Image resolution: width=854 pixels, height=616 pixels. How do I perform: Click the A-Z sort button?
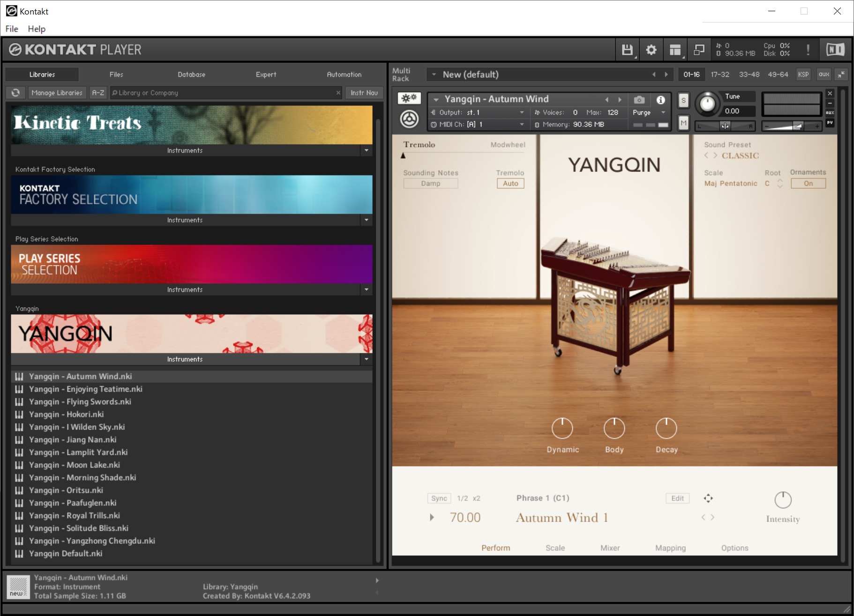pos(98,93)
